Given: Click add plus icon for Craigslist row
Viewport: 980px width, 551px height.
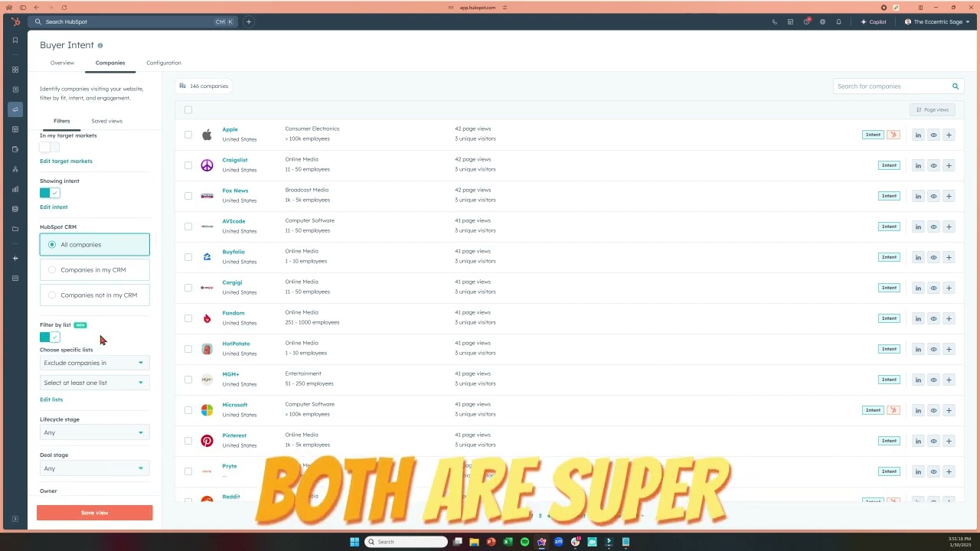Looking at the screenshot, I should pos(949,165).
